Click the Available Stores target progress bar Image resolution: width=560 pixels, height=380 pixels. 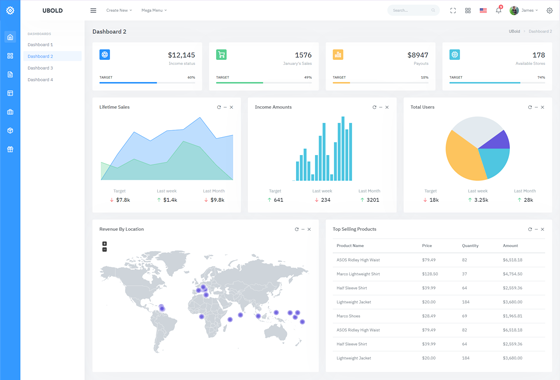pos(497,83)
